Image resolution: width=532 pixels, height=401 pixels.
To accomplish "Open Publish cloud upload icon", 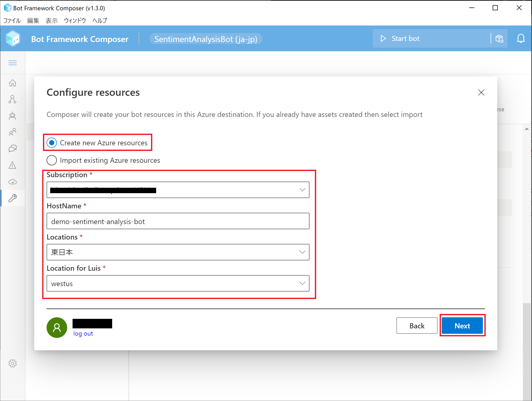I will click(x=12, y=182).
